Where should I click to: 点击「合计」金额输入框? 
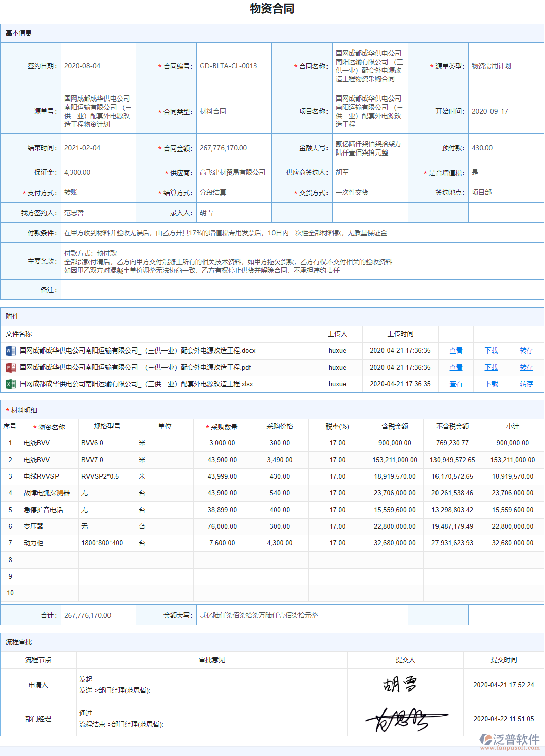(x=98, y=615)
